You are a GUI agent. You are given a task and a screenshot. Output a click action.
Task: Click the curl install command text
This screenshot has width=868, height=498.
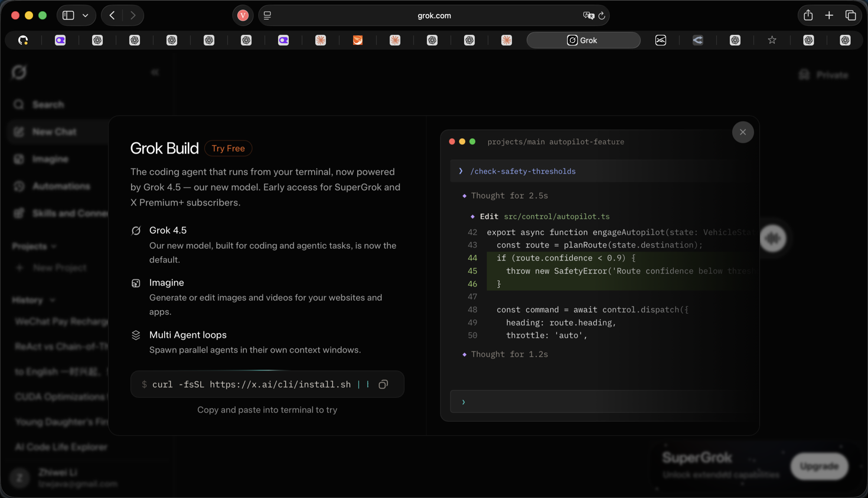(252, 385)
